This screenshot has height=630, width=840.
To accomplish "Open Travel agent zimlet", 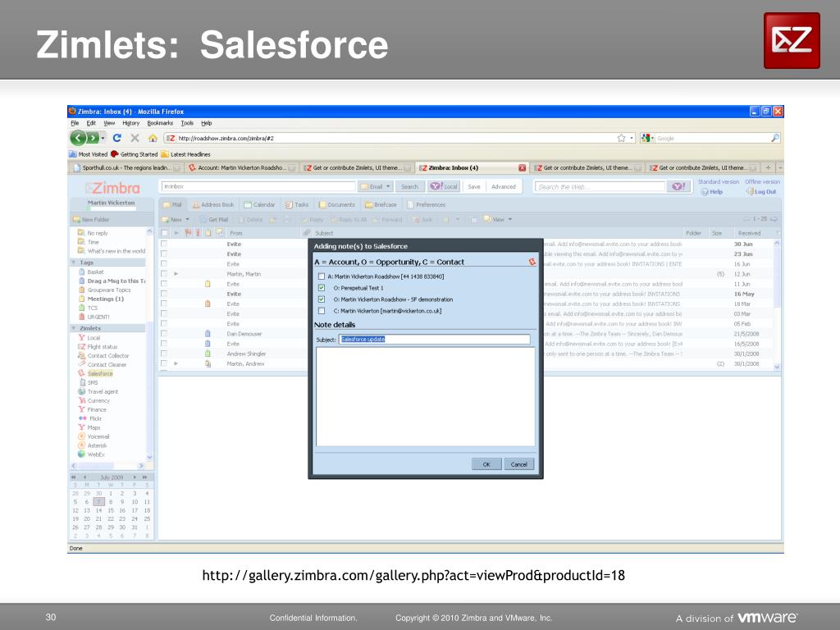I will tap(103, 391).
